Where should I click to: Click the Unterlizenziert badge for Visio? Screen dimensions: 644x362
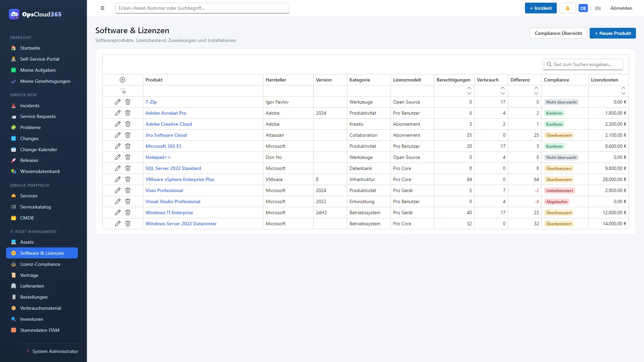[559, 190]
